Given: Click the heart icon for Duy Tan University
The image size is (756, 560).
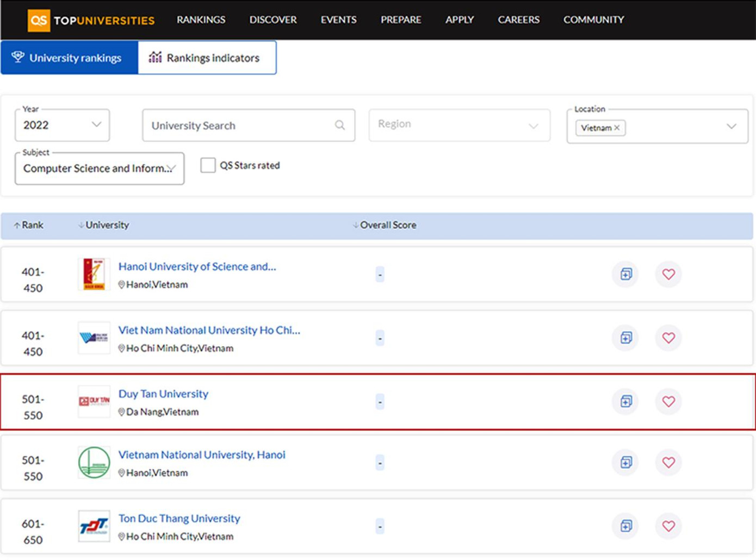Looking at the screenshot, I should click(668, 401).
